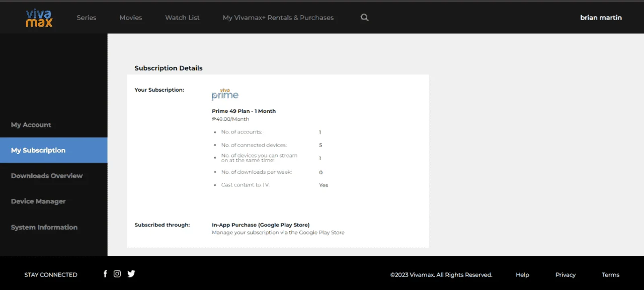644x290 pixels.
Task: Click the connected devices value 5
Action: click(x=320, y=145)
